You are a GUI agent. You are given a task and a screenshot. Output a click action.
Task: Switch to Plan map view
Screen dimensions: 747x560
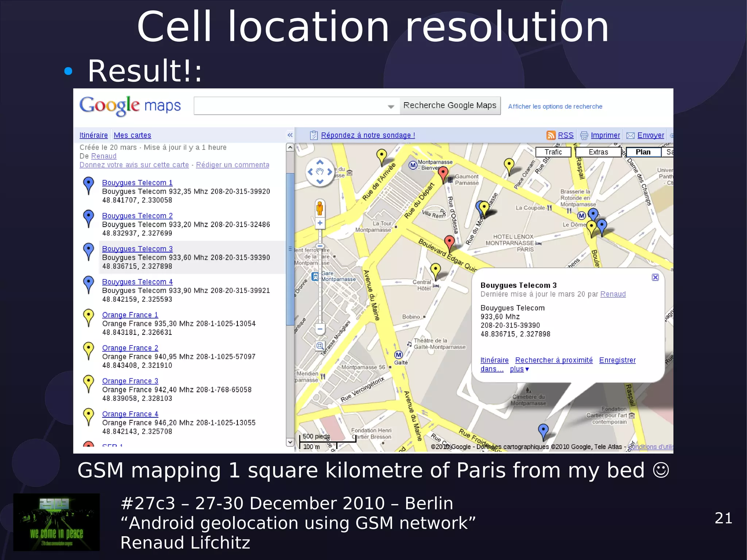tap(643, 152)
